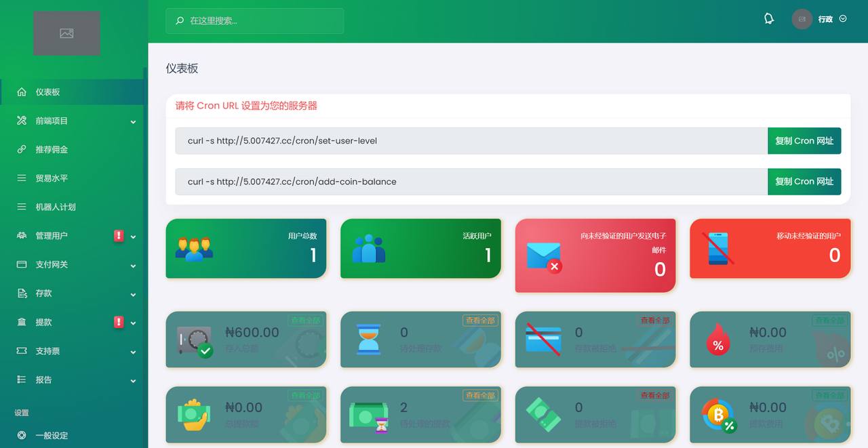Copy the set-user-level Cron URL

coord(804,141)
